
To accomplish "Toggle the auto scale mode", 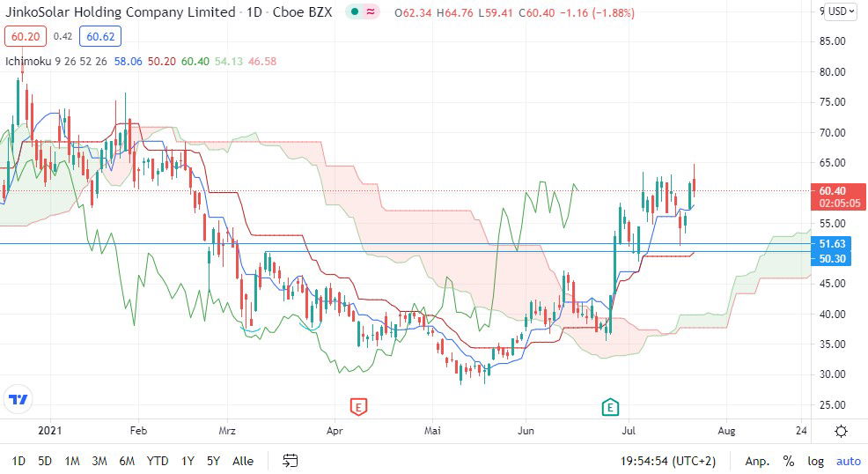I will pos(849,461).
